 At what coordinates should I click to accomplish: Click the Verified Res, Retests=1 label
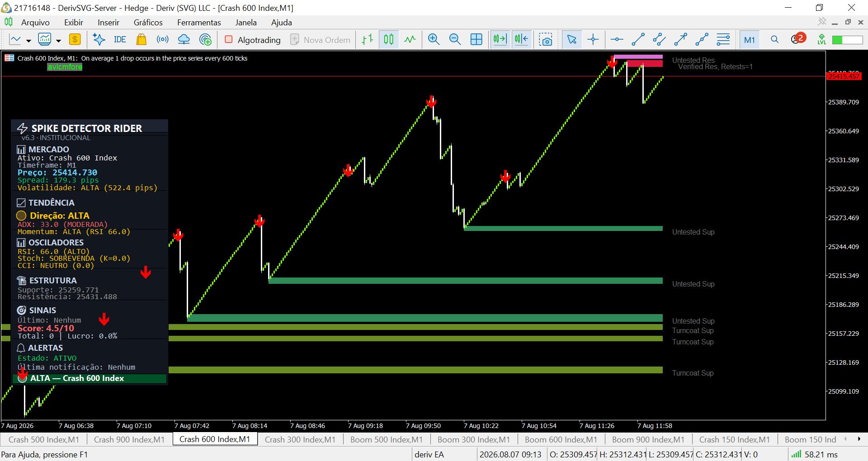coord(715,66)
